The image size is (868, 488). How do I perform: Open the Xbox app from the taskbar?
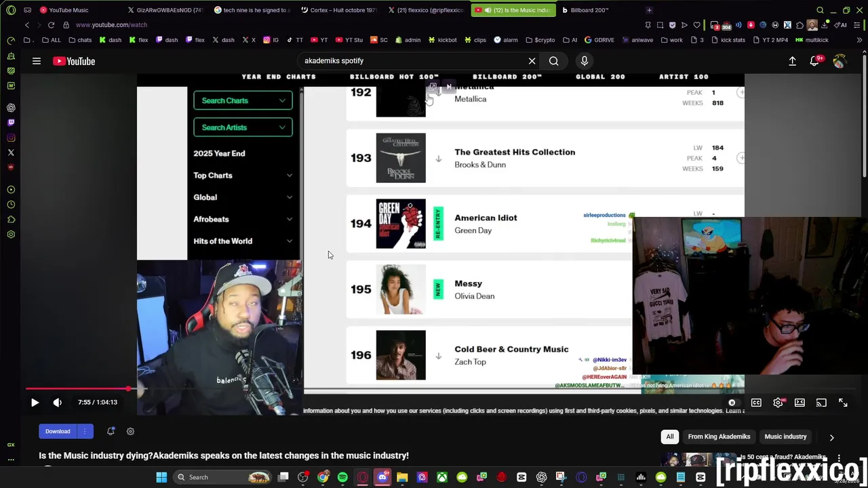click(442, 477)
